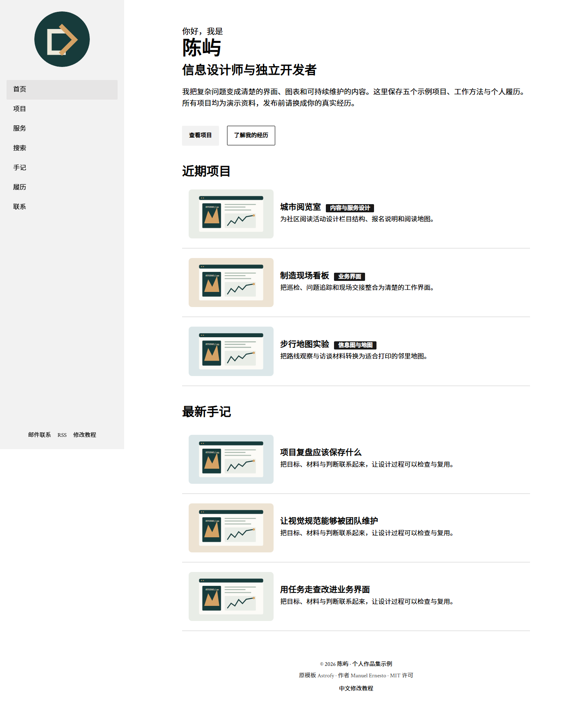Image resolution: width=588 pixels, height=701 pixels.
Task: Click the 中文修改教程 link at page bottom
Action: [356, 689]
